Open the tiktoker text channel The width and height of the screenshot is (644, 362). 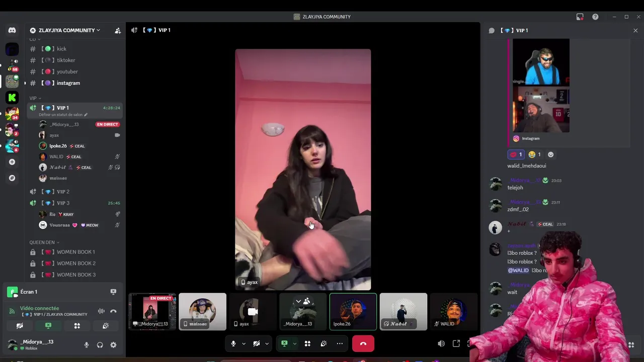74,60
